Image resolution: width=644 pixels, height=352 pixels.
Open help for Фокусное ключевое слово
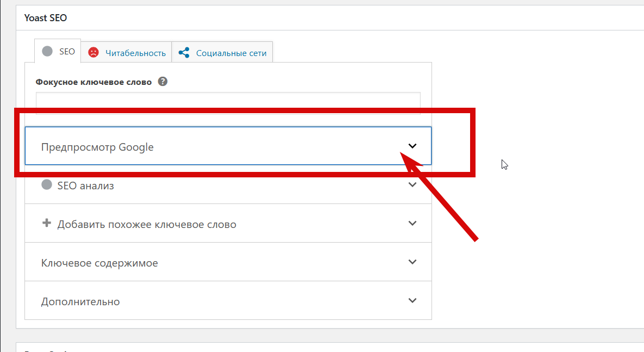click(162, 82)
